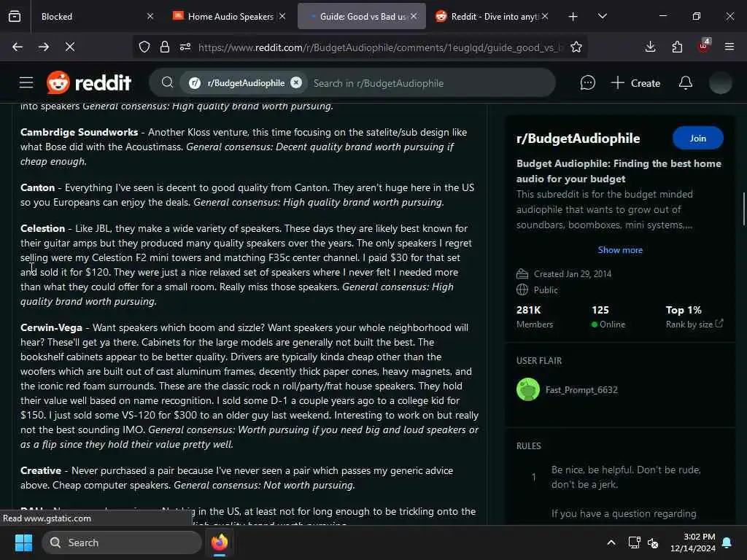Click the Celestion brand heading text

click(x=42, y=228)
